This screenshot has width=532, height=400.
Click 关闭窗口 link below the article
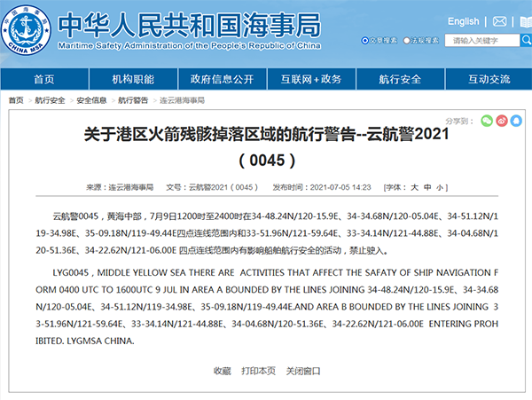point(302,370)
